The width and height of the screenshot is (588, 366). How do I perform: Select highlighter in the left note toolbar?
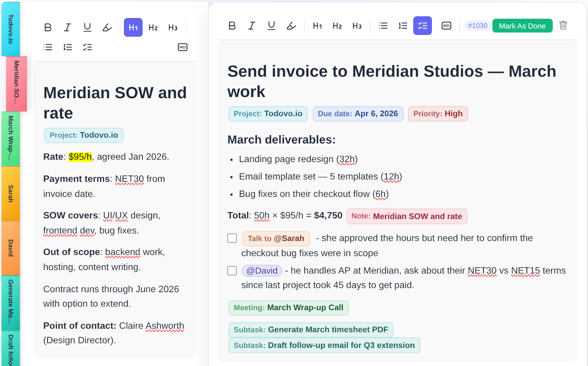pyautogui.click(x=107, y=27)
